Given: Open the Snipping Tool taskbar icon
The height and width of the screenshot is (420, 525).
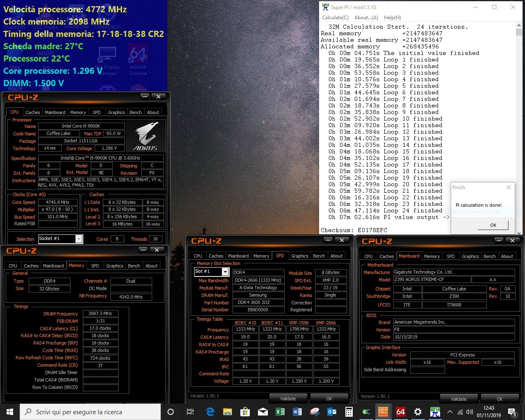Looking at the screenshot, I should pos(315,412).
